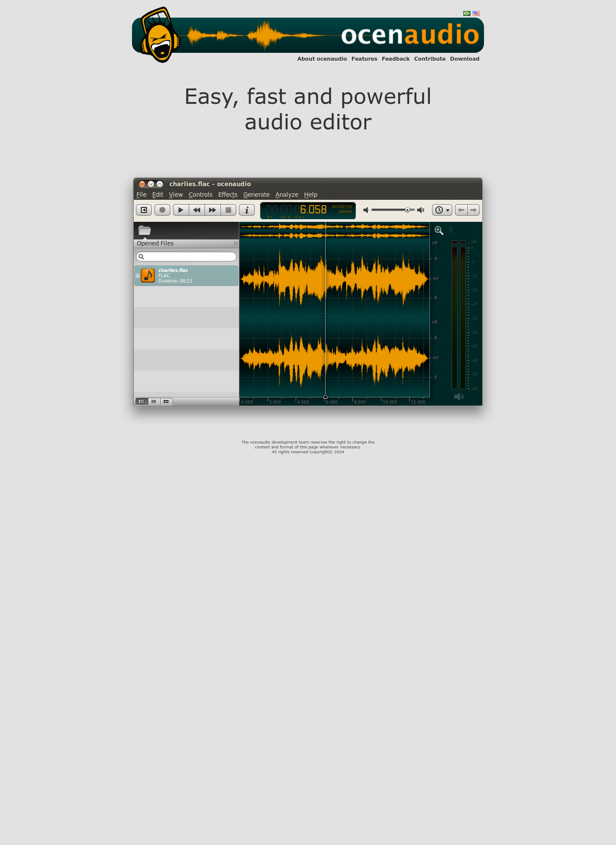Click the check mark beside charlies.flac
This screenshot has width=616, height=845.
coord(138,276)
